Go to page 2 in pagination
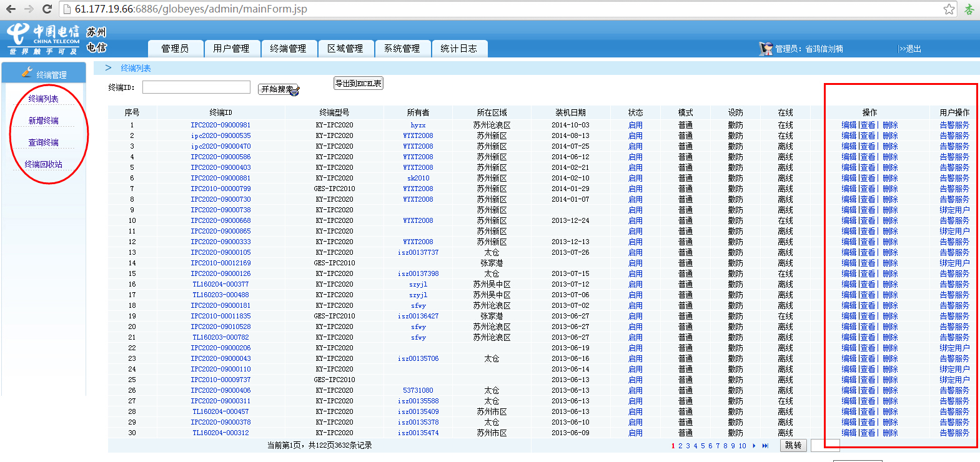 tap(680, 446)
